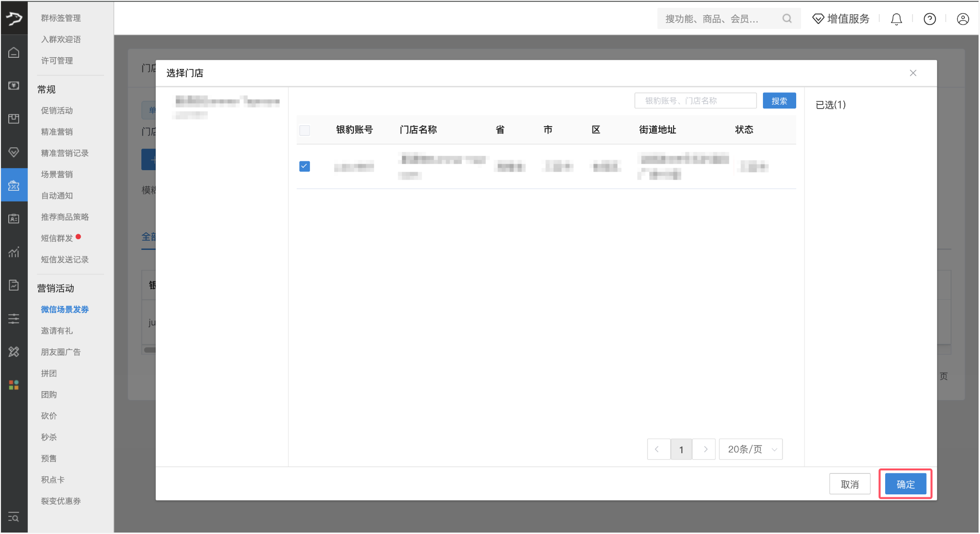This screenshot has width=980, height=534.
Task: Open 短信群发 menu item
Action: pyautogui.click(x=57, y=238)
